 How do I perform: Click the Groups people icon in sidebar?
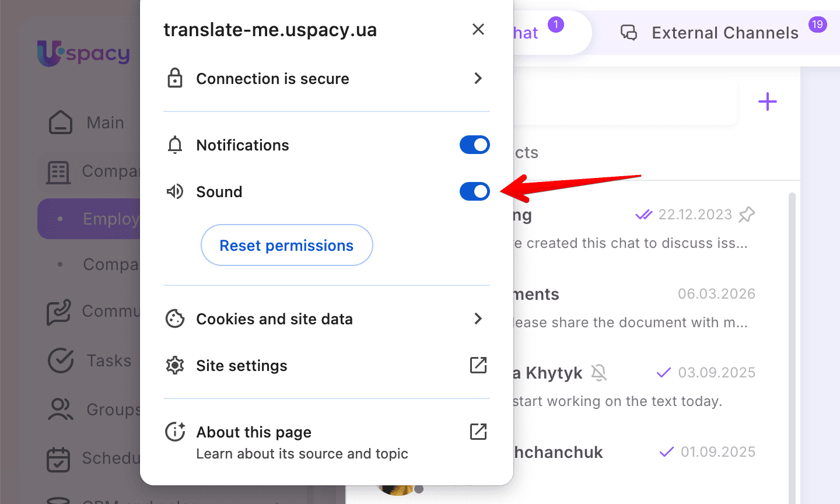click(61, 409)
